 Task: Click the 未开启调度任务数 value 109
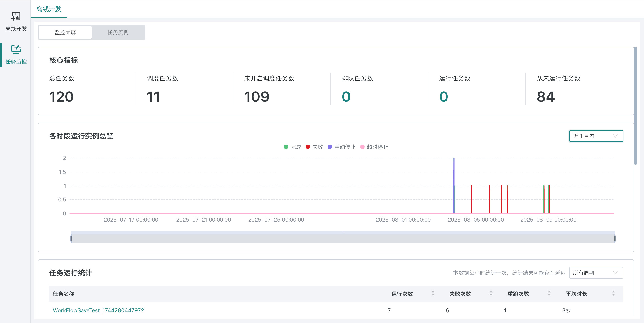tap(257, 97)
